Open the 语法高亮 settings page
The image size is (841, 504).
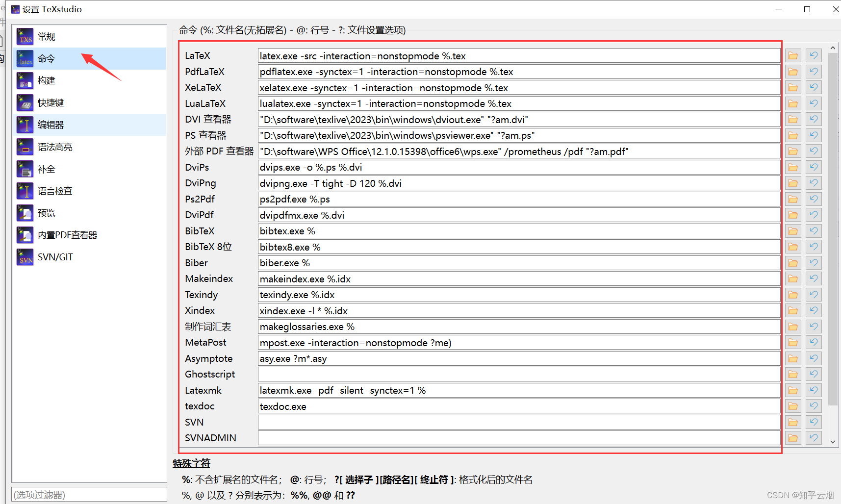point(89,147)
